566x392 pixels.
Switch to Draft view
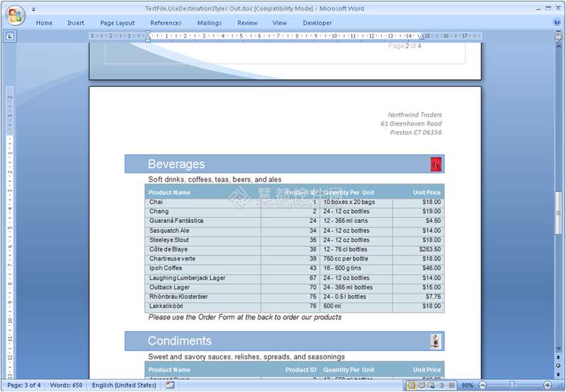[x=451, y=385]
